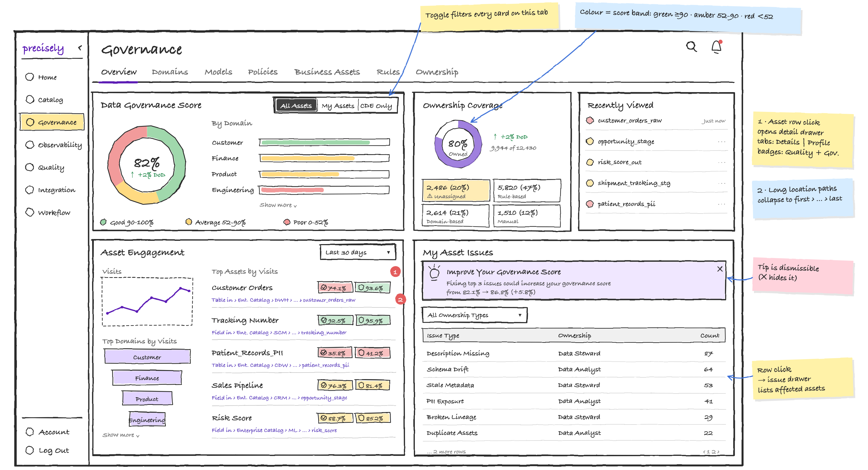Click the Observability sidebar icon

30,145
